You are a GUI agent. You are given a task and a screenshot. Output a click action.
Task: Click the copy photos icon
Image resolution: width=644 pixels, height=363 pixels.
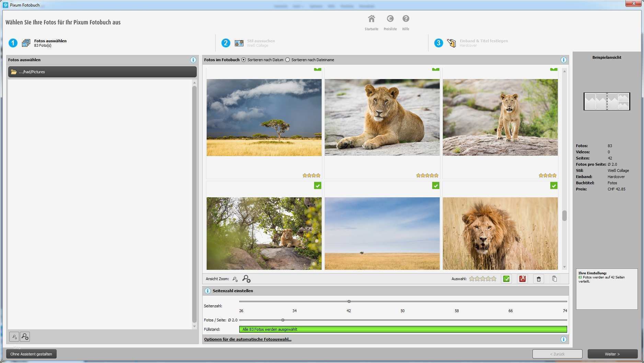pyautogui.click(x=554, y=279)
